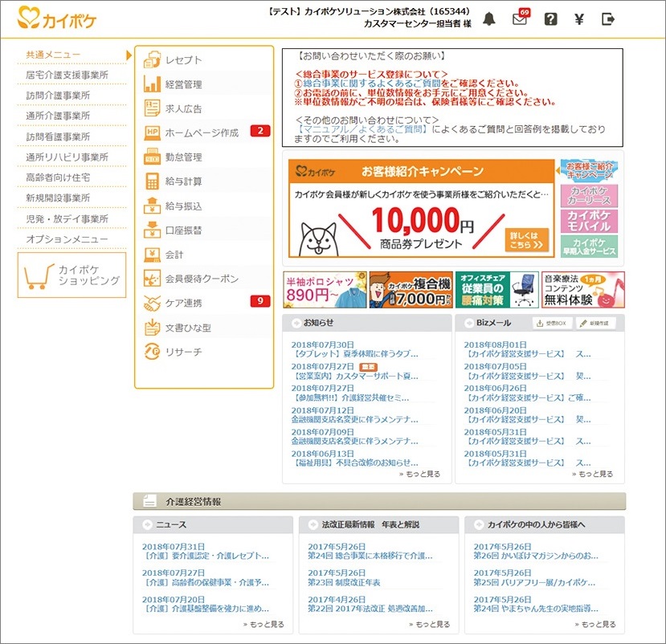
Task: Open the 給与振込 icon
Action: (152, 206)
